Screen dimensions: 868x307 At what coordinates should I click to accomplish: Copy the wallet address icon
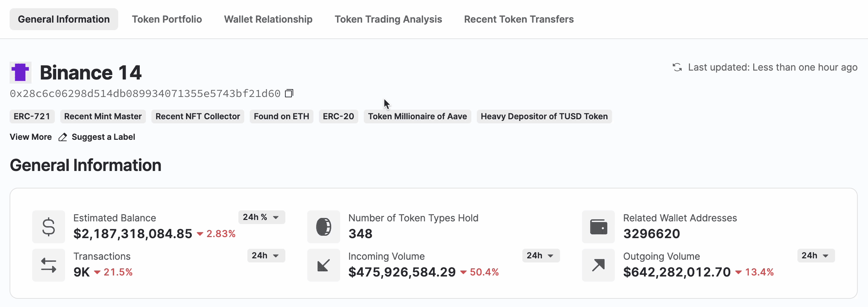pyautogui.click(x=289, y=93)
